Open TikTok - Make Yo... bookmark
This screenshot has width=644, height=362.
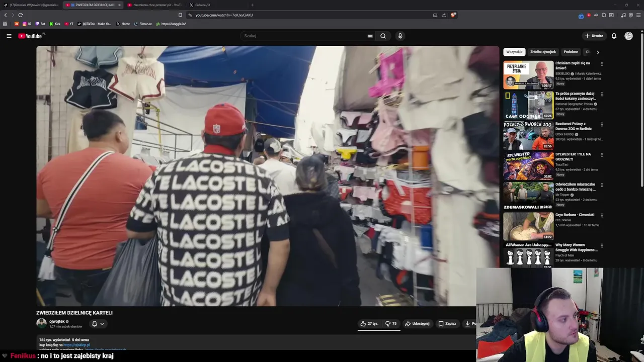tap(95, 24)
